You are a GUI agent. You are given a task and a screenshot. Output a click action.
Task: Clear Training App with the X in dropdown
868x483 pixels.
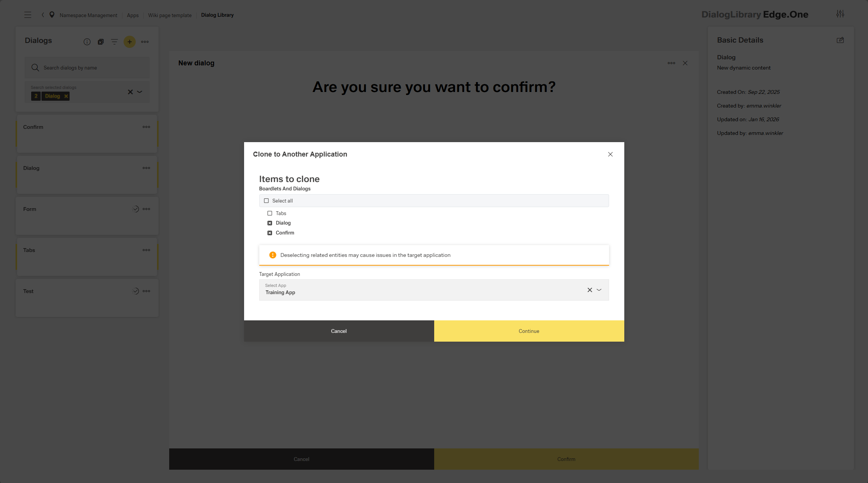(x=590, y=290)
